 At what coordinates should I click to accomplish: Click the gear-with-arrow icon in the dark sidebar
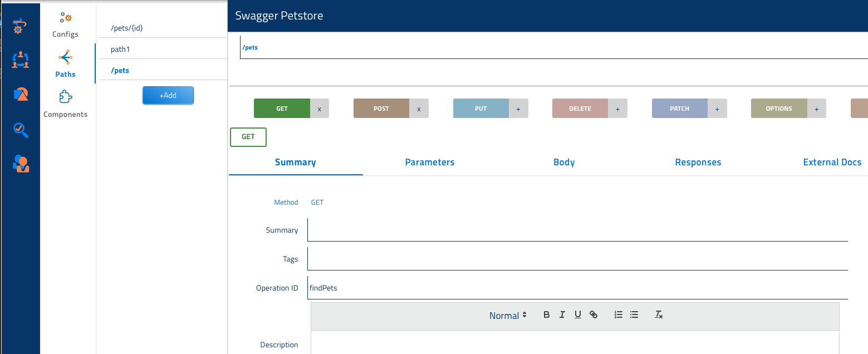click(x=21, y=26)
